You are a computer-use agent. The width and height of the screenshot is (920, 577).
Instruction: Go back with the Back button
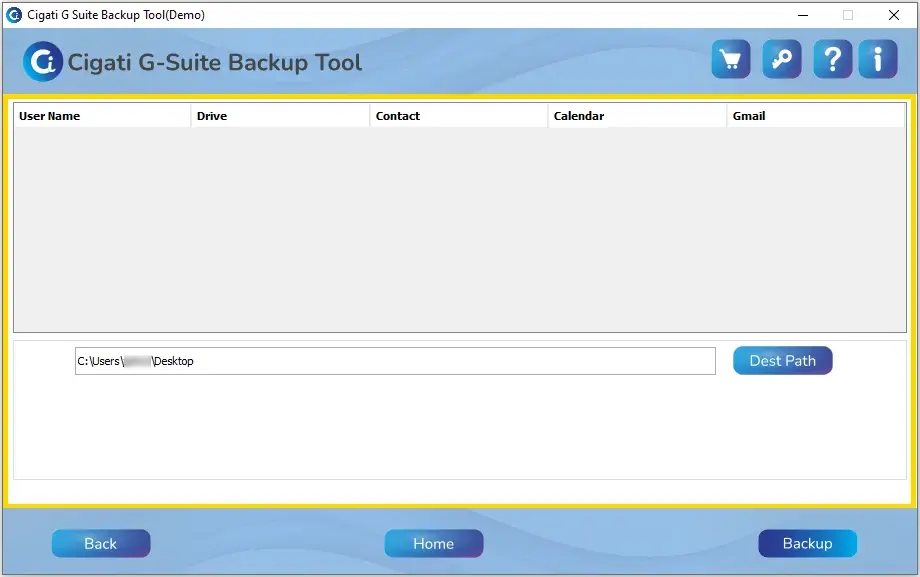pyautogui.click(x=101, y=544)
